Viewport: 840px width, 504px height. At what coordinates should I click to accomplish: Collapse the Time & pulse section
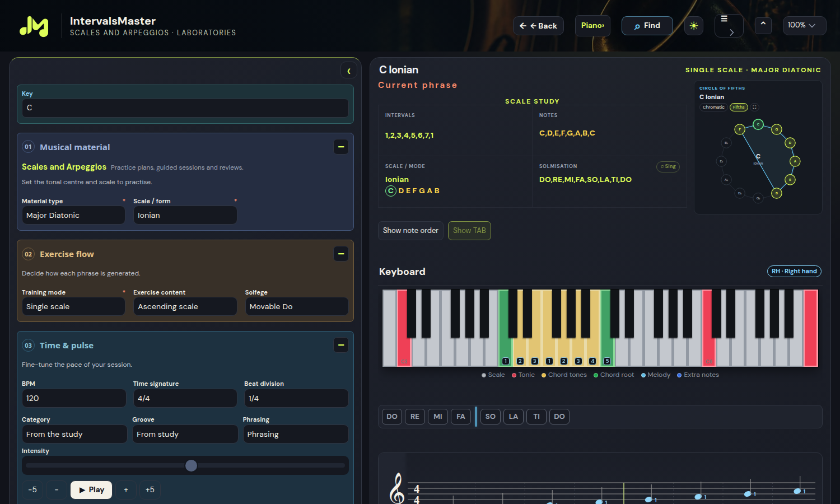[341, 345]
